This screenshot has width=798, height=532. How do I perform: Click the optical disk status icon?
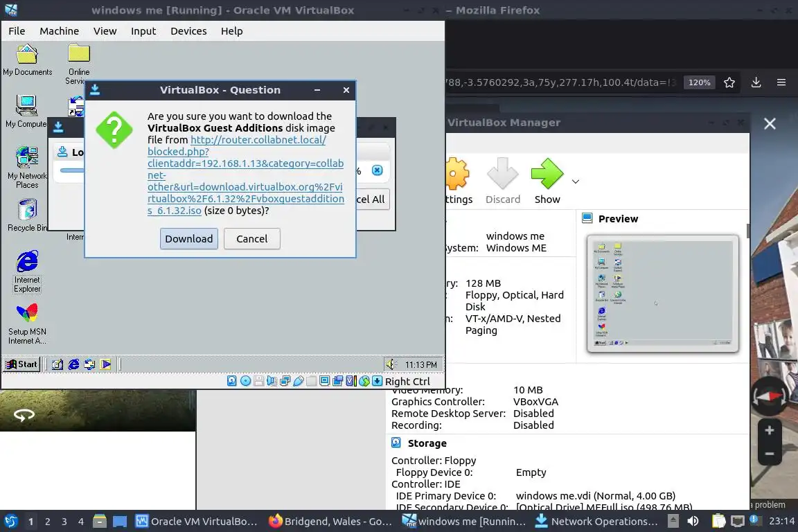[x=245, y=381]
